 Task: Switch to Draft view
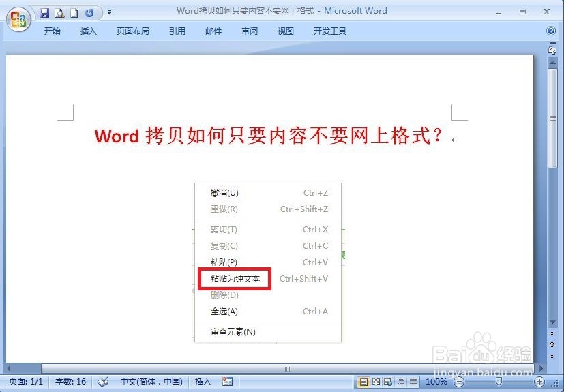(413, 382)
